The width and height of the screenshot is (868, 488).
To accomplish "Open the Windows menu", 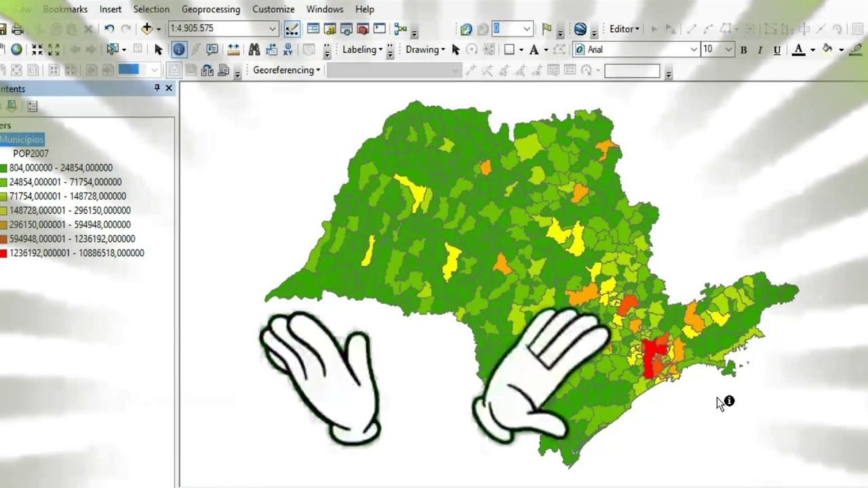I will pos(325,9).
